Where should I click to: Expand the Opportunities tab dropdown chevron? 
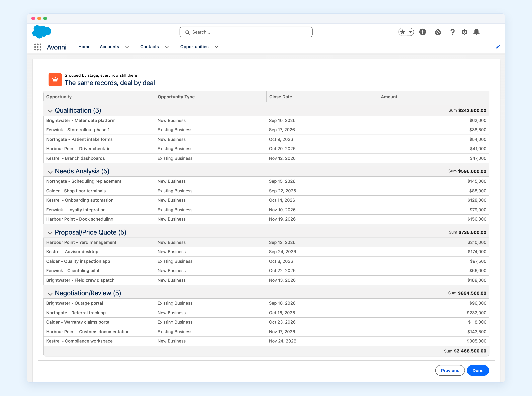click(216, 47)
